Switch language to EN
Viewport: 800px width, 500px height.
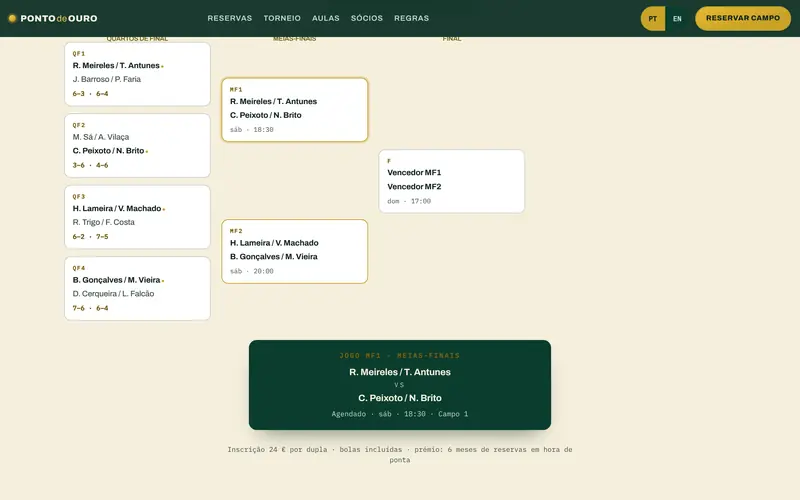[677, 18]
